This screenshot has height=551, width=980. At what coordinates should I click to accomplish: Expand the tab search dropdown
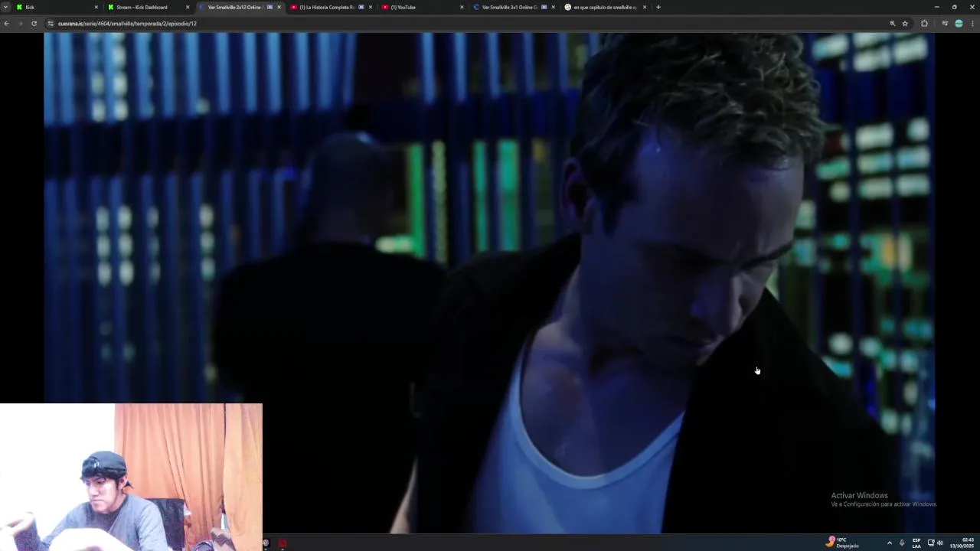coord(6,7)
